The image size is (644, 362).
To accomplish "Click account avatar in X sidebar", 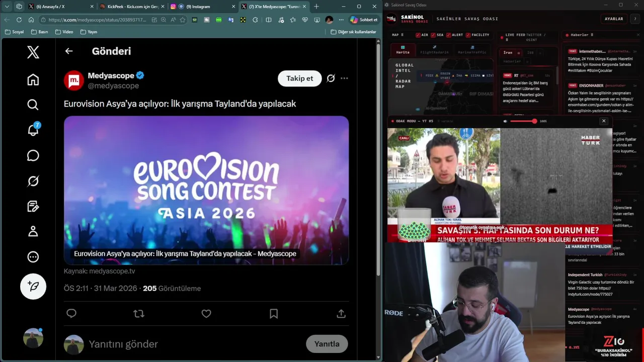I will pos(33,338).
